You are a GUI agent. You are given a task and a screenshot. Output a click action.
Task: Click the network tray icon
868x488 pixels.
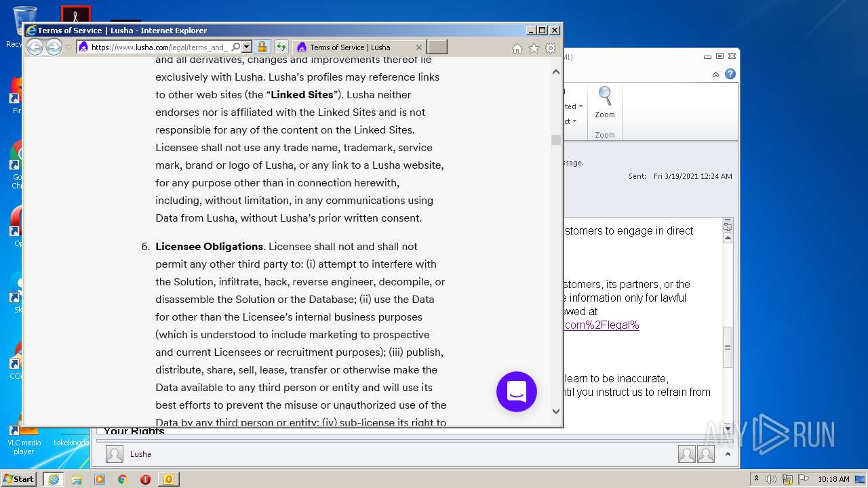point(787,479)
